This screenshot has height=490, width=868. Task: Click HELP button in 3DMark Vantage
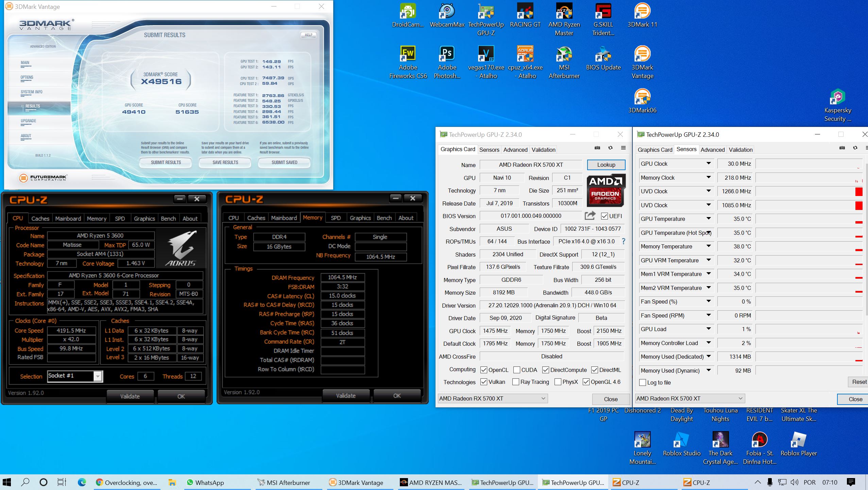308,35
